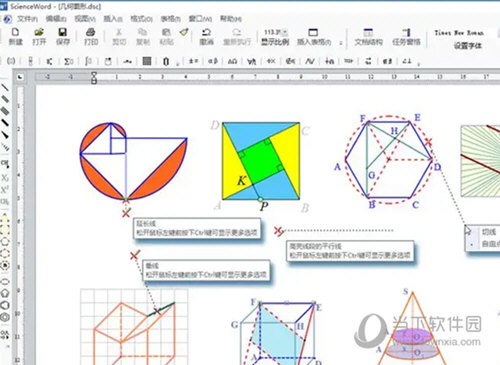Insert a summation template icon
Image resolution: width=500 pixels, height=365 pixels.
[69, 61]
